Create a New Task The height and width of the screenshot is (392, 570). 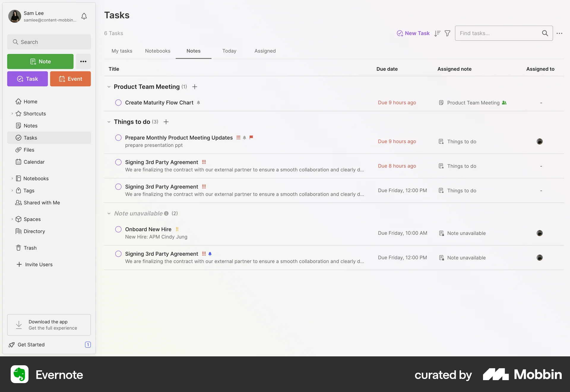(x=413, y=33)
